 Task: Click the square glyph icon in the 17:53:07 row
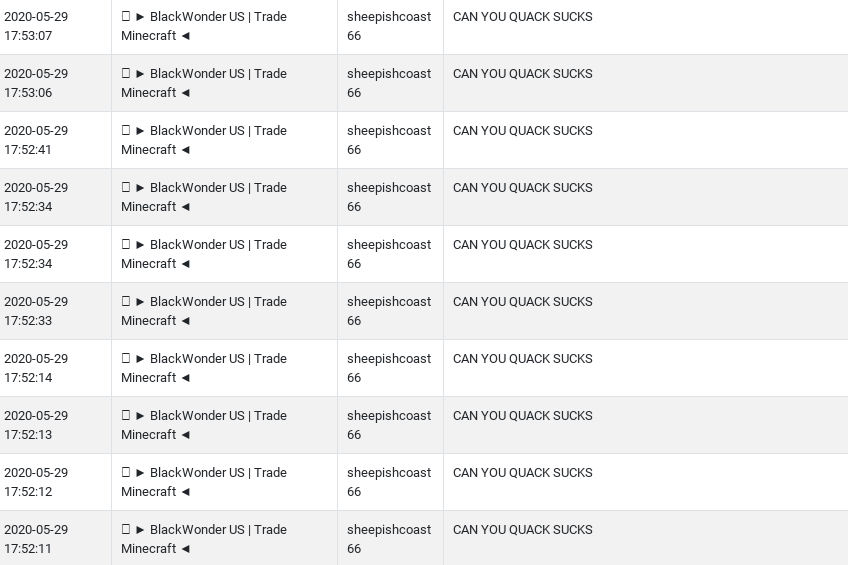click(x=125, y=16)
